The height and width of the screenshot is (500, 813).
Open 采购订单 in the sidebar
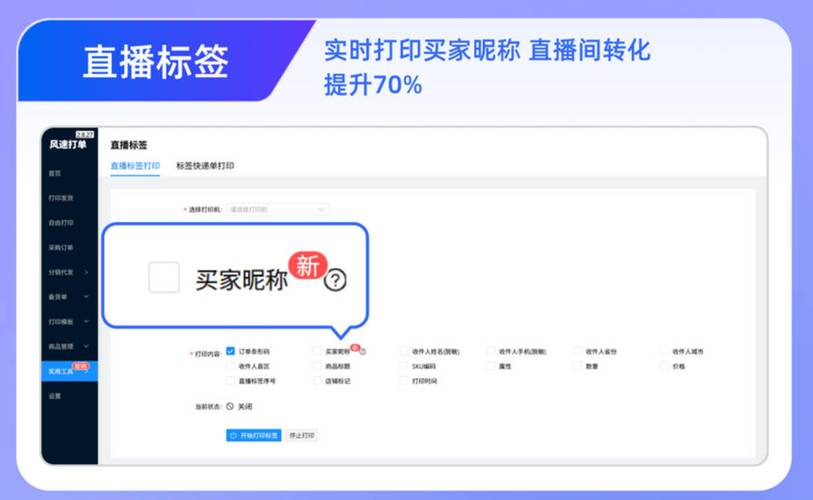[x=61, y=247]
